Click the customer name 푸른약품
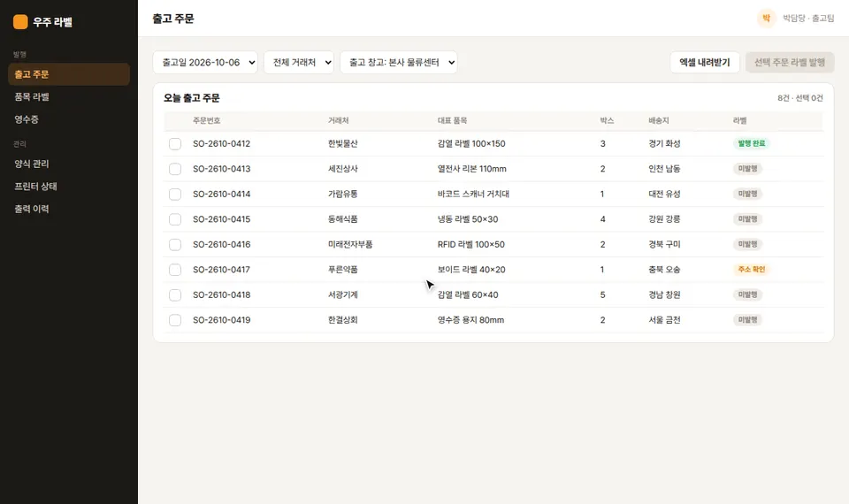 343,270
